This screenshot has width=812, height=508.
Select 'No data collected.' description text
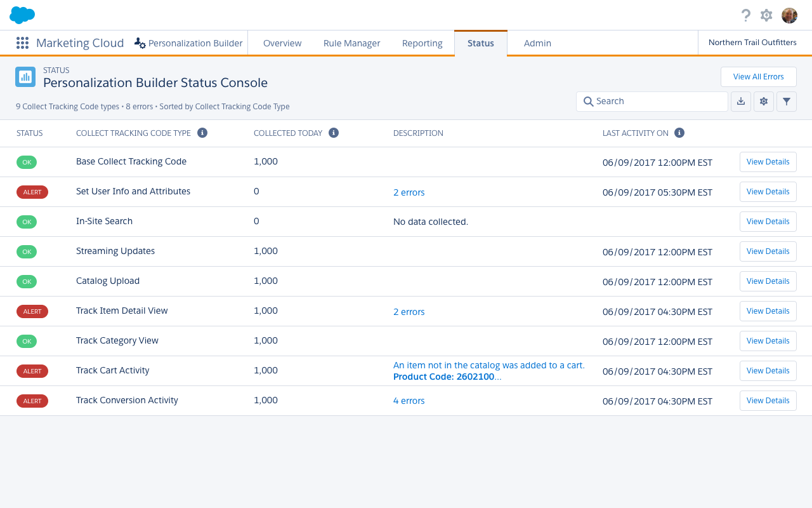(431, 222)
